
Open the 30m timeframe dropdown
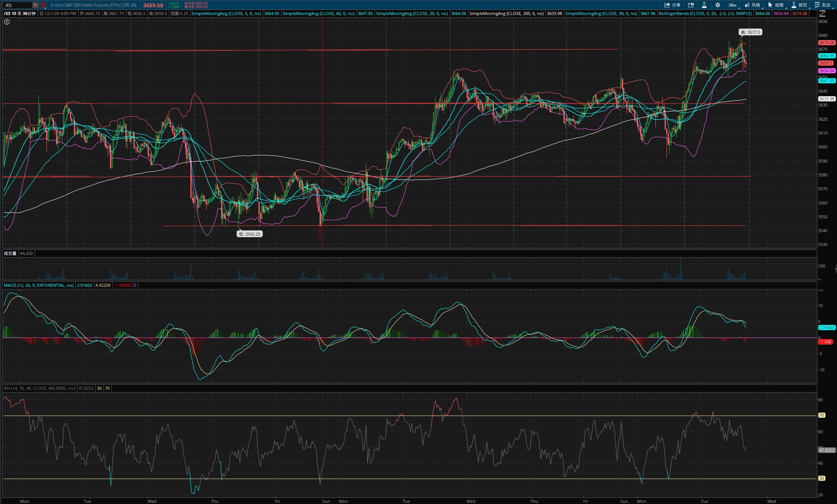[x=732, y=5]
